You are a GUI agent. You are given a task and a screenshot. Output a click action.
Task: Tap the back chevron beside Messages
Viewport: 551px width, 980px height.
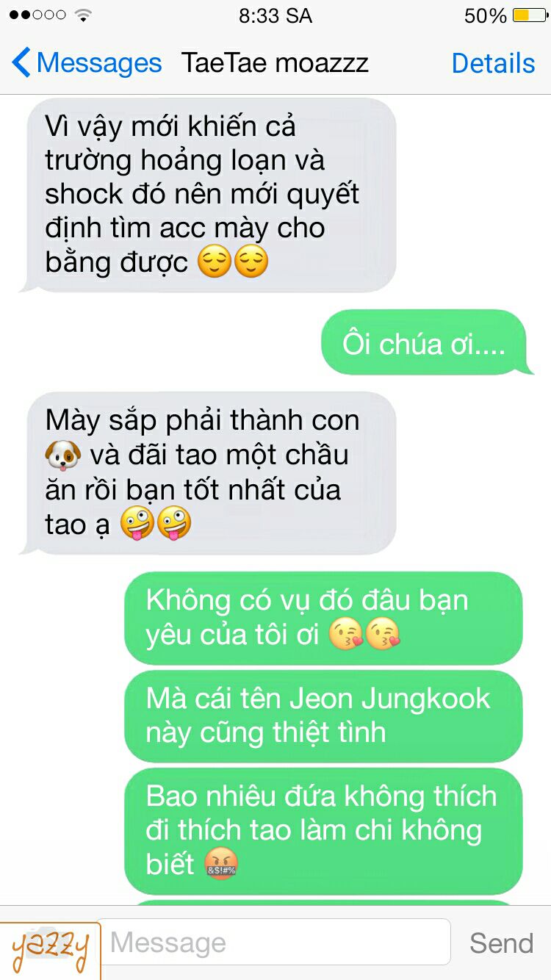22,63
